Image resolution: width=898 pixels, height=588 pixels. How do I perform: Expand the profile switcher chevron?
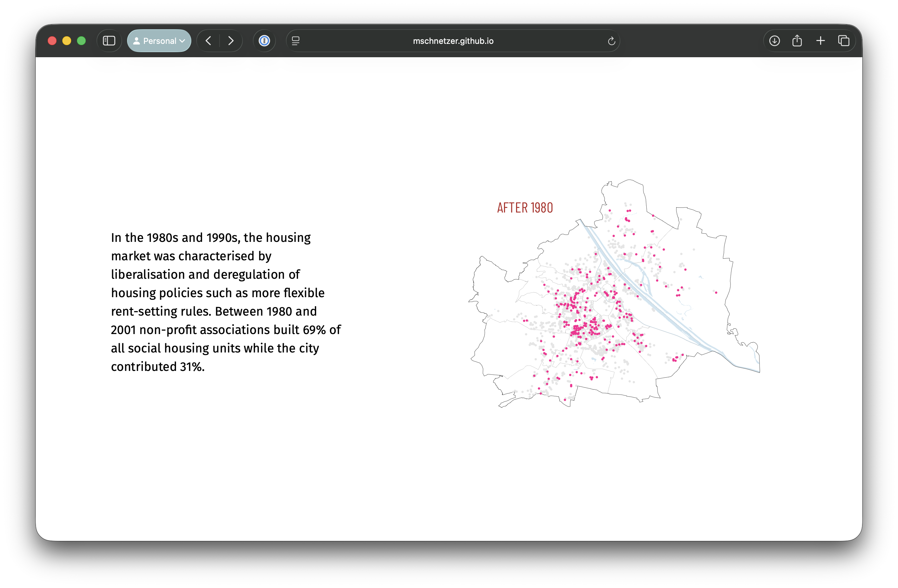pyautogui.click(x=182, y=41)
